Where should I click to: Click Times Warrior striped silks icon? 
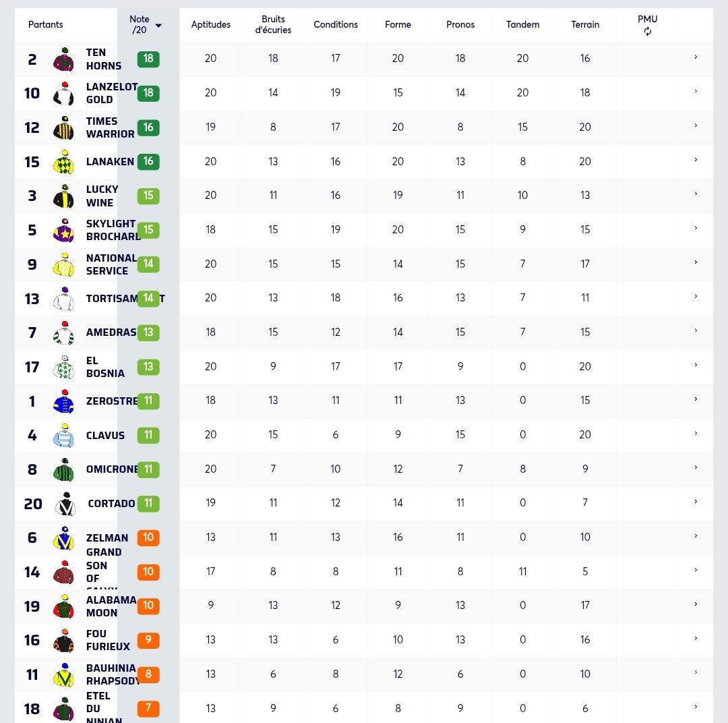[63, 127]
